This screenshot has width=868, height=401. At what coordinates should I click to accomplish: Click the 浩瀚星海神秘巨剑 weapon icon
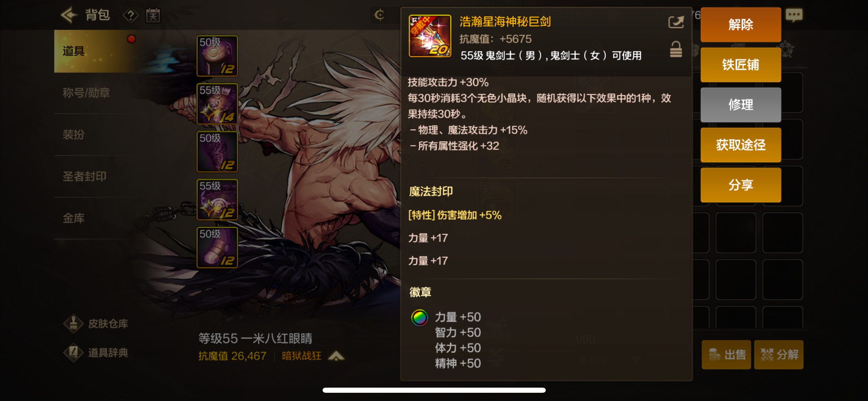(430, 36)
